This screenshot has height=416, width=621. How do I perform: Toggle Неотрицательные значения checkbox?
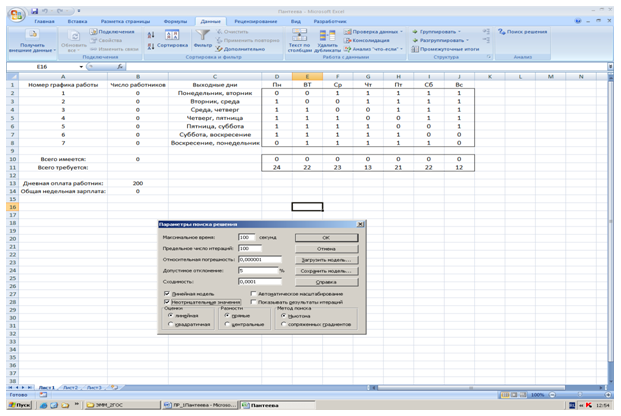click(x=167, y=302)
